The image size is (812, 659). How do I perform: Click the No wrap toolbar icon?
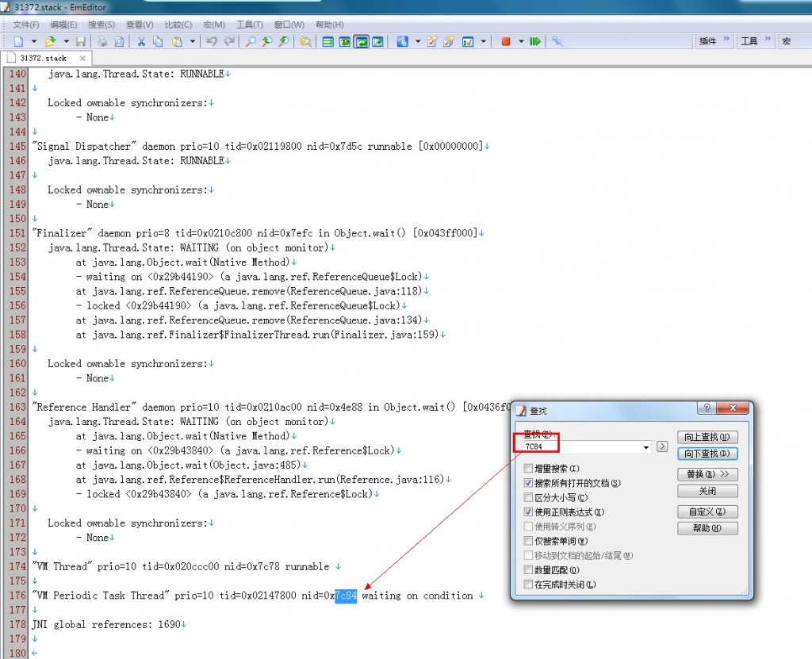(327, 41)
